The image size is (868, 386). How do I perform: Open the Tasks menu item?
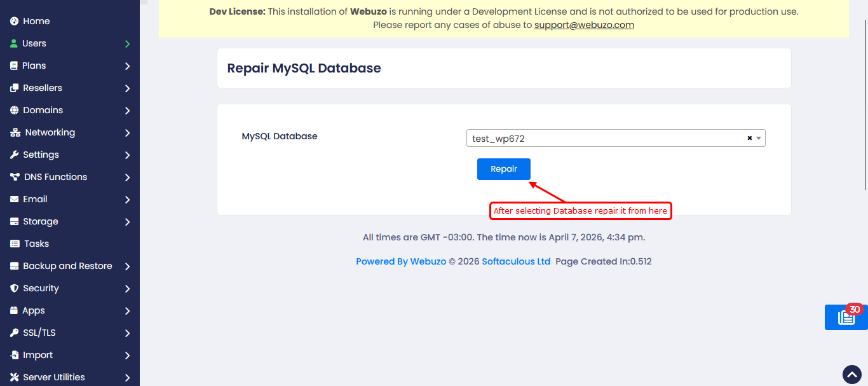click(36, 244)
